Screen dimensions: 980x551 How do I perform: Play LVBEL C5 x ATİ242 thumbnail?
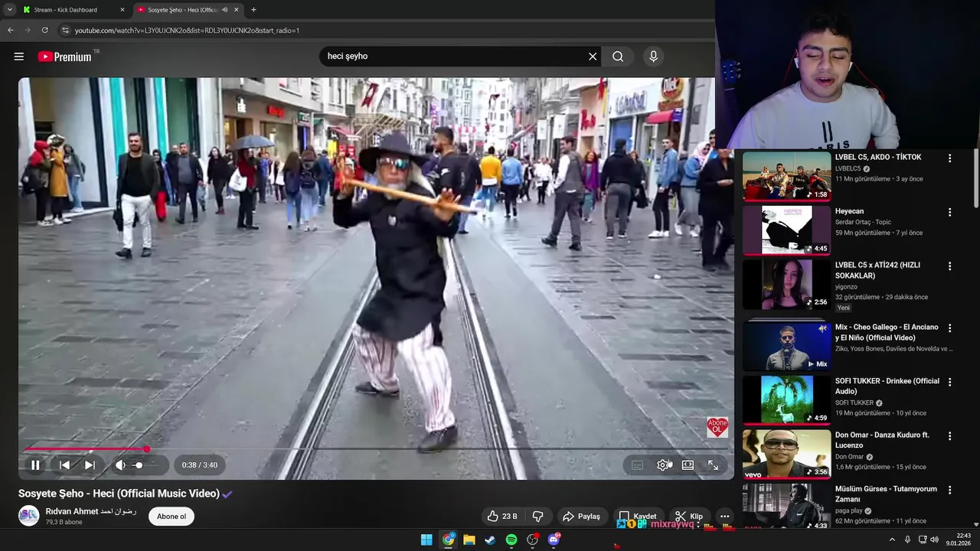786,284
